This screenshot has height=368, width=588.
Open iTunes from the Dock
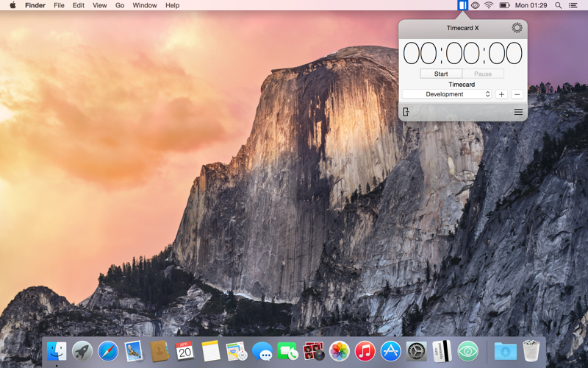coord(365,352)
